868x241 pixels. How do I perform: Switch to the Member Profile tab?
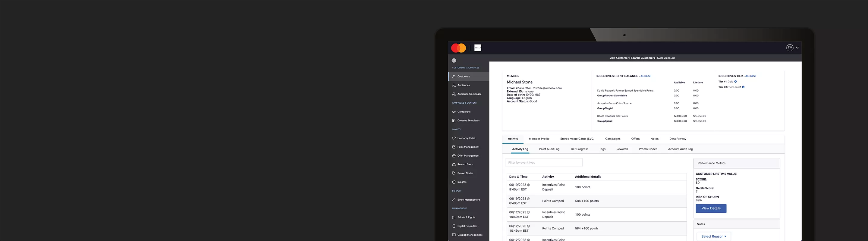click(539, 139)
